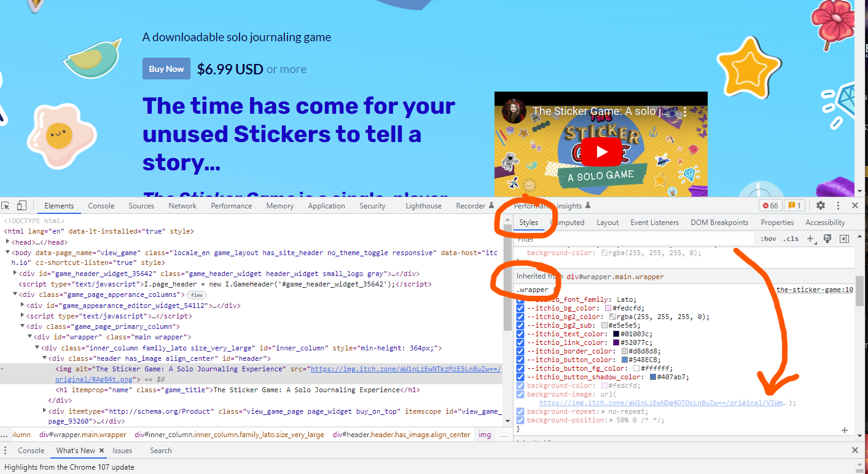Screen dimensions: 868x474
Task: Disable the background-repeat no-repeat declaration
Action: tap(520, 411)
